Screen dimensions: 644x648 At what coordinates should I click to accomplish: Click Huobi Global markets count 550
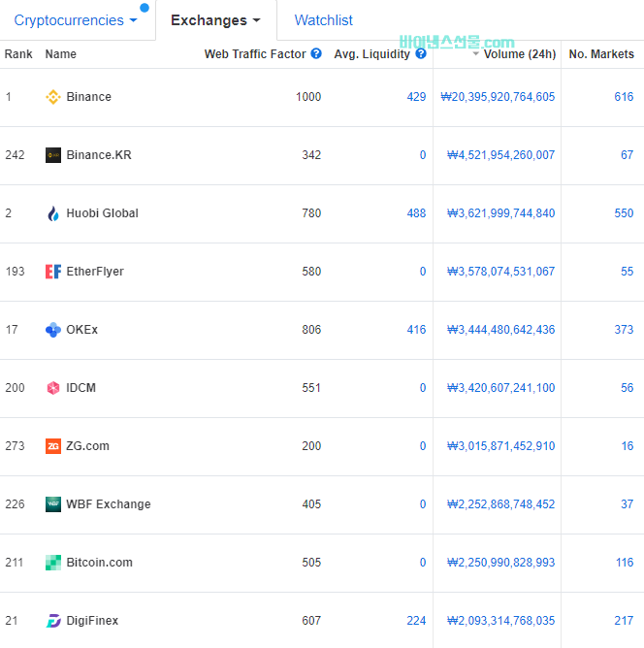coord(624,213)
